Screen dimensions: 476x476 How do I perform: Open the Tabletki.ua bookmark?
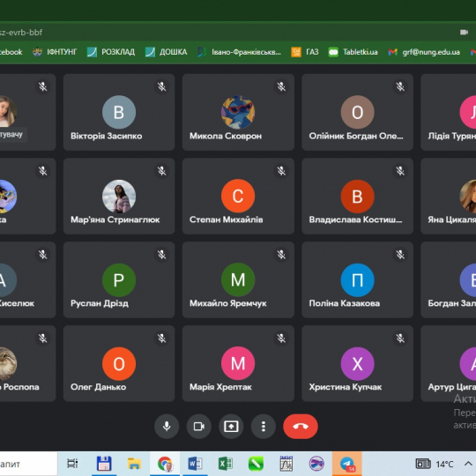(353, 52)
